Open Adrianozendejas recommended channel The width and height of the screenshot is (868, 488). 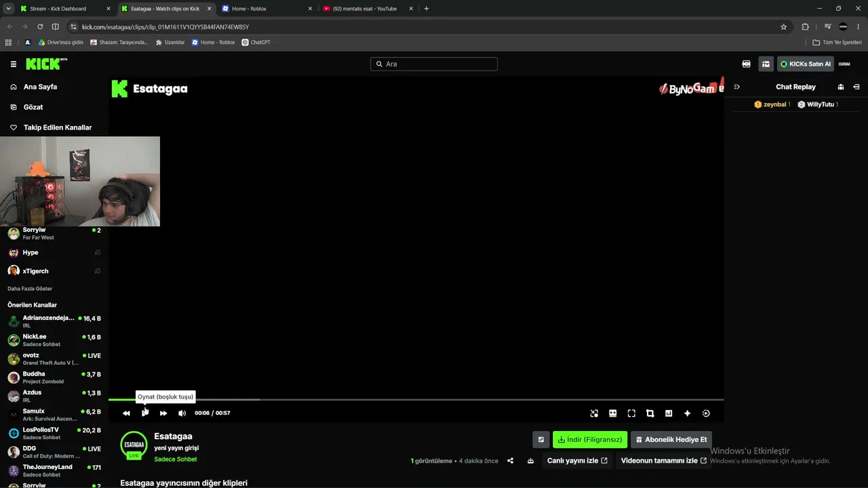pyautogui.click(x=54, y=321)
